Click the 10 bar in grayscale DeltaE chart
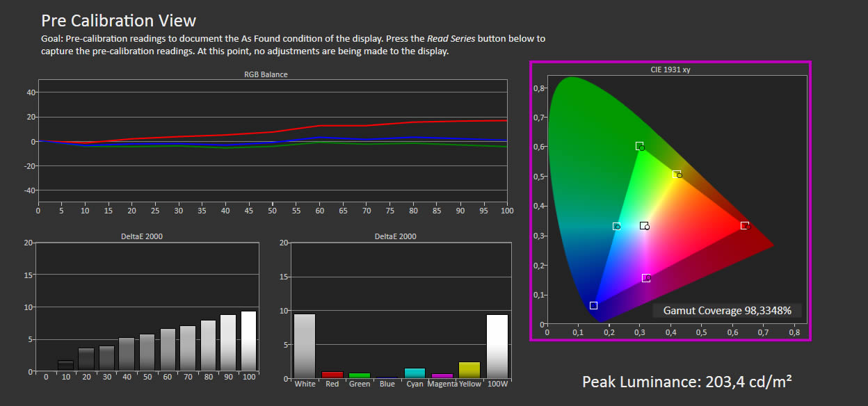This screenshot has width=868, height=406. [x=65, y=366]
